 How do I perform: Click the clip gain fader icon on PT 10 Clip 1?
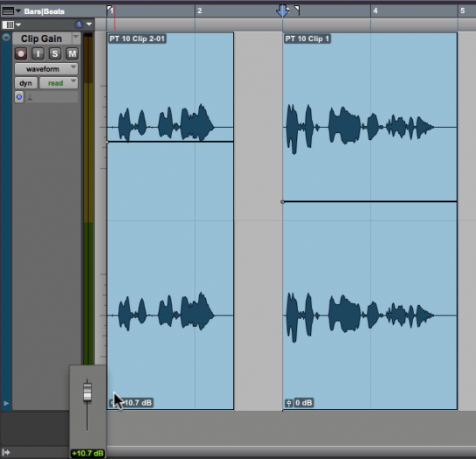point(289,403)
